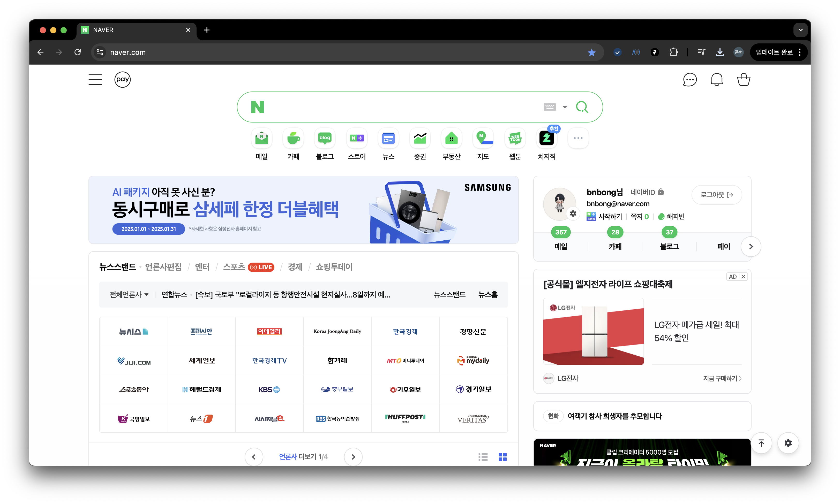
Task: Open the 치지직 shortcut icon
Action: point(547,138)
